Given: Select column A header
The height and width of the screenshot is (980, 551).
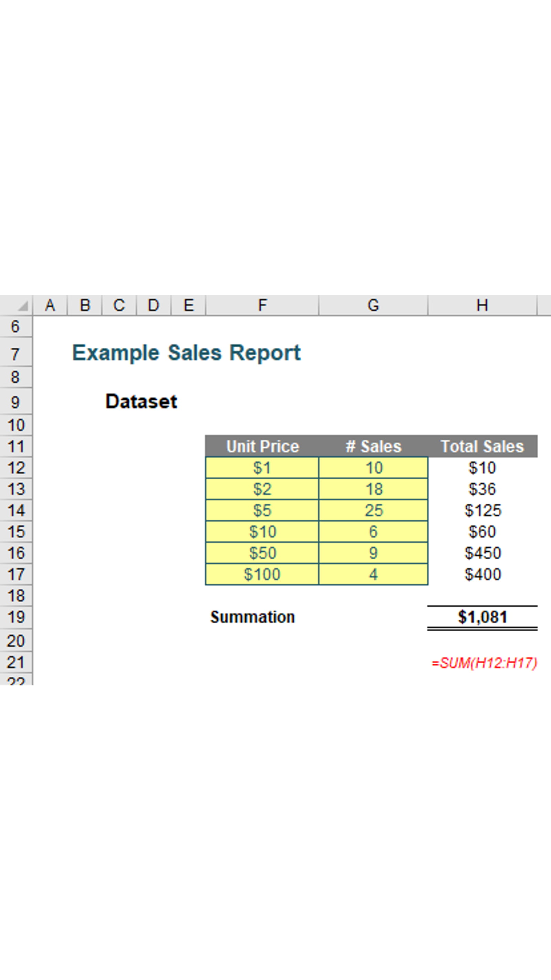Looking at the screenshot, I should [50, 305].
